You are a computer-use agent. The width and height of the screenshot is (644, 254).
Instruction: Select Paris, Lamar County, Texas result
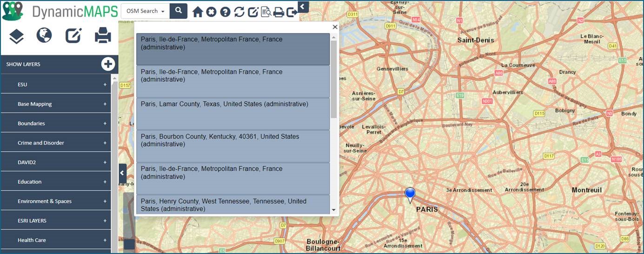pos(233,114)
